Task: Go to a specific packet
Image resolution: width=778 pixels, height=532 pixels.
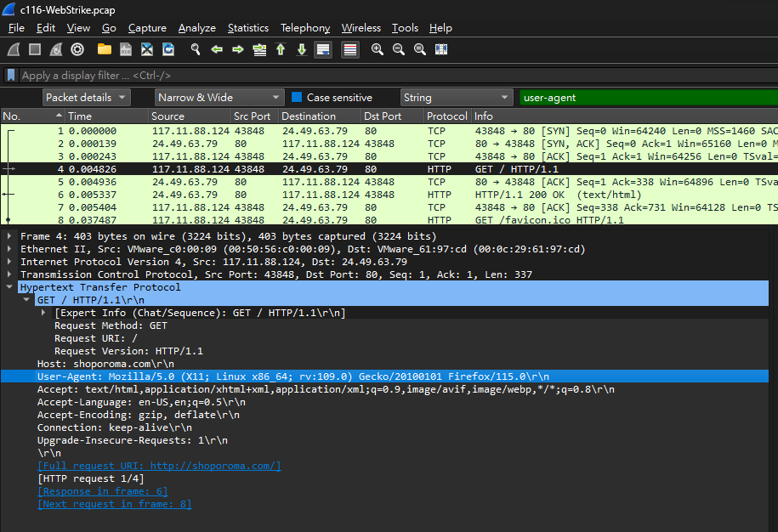Action: 259,49
